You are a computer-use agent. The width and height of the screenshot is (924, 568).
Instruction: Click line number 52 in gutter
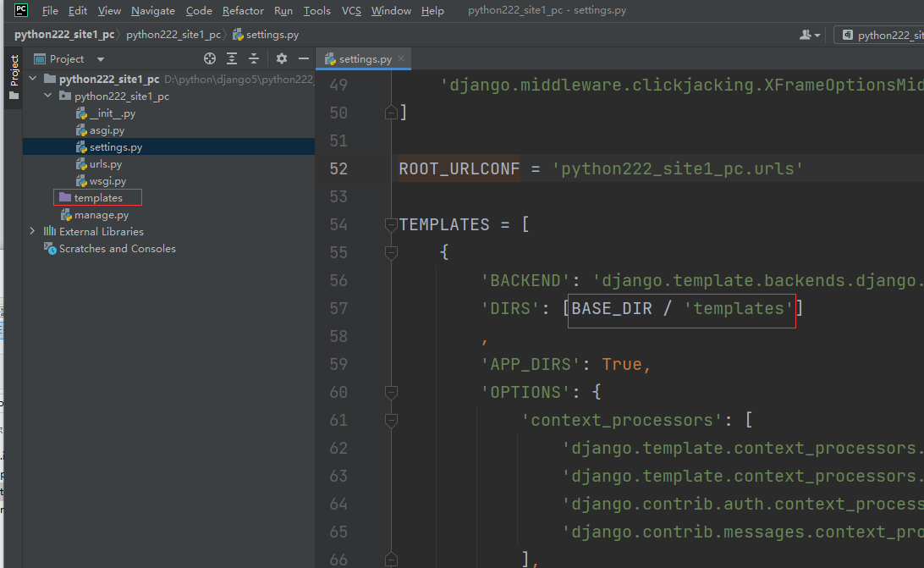tap(338, 168)
